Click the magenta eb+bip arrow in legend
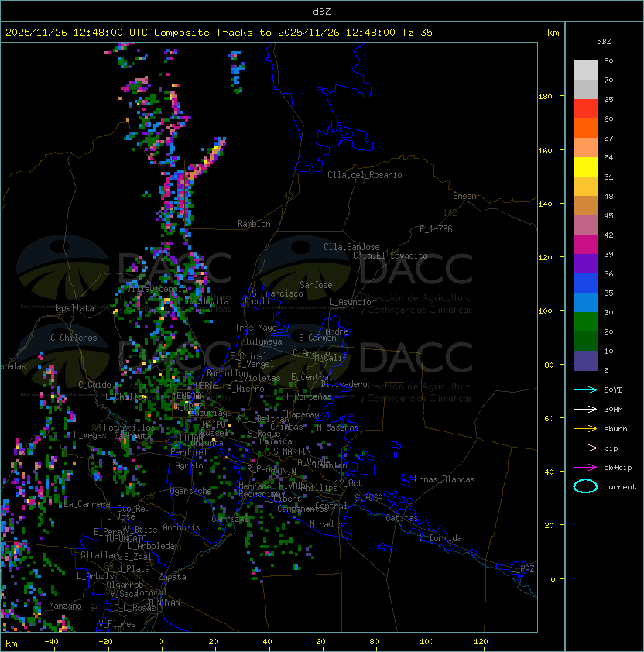 585,468
